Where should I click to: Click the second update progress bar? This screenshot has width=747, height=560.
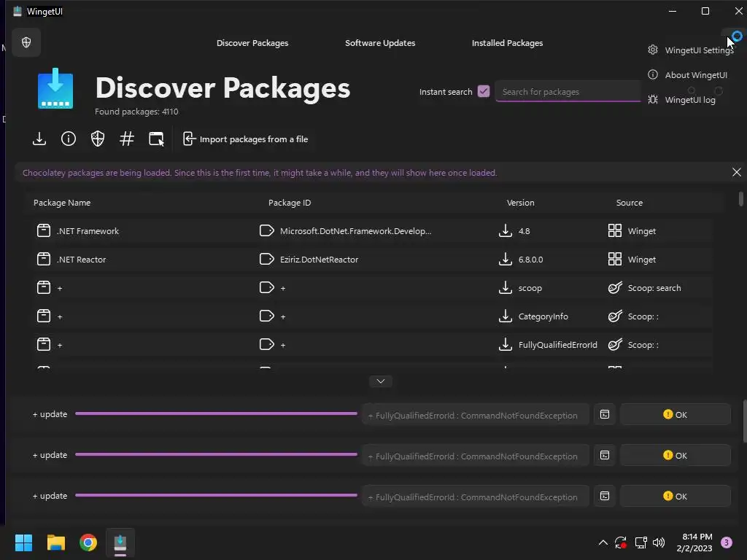216,454
